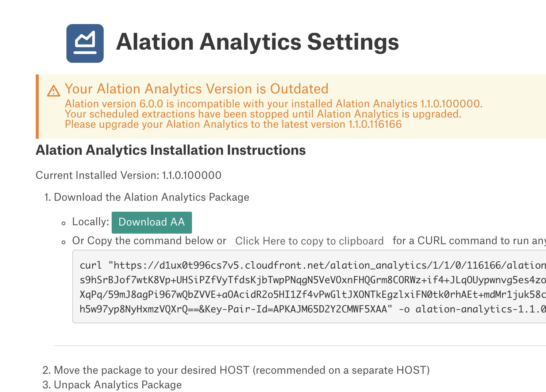Click the Current Installed Version text
The height and width of the screenshot is (392, 546).
[128, 175]
